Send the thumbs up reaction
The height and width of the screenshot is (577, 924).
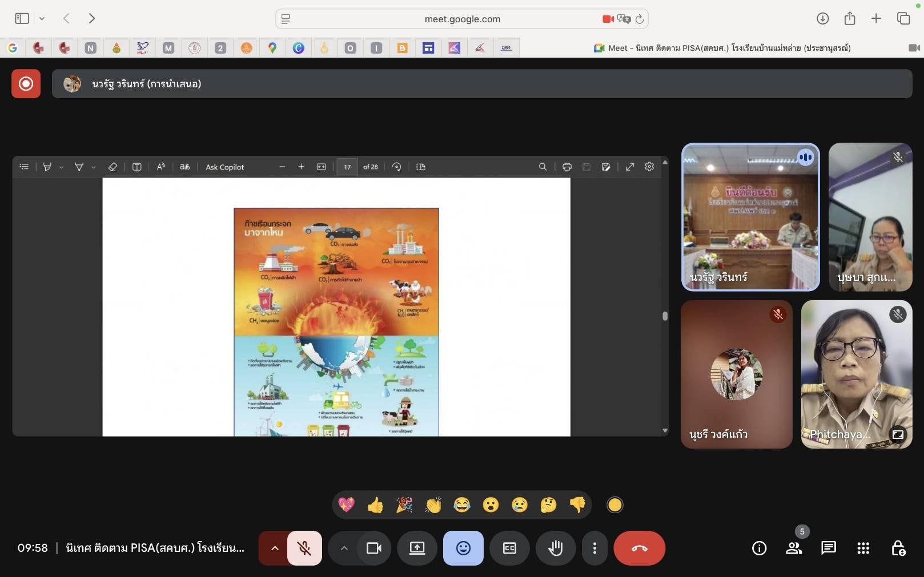pos(375,505)
